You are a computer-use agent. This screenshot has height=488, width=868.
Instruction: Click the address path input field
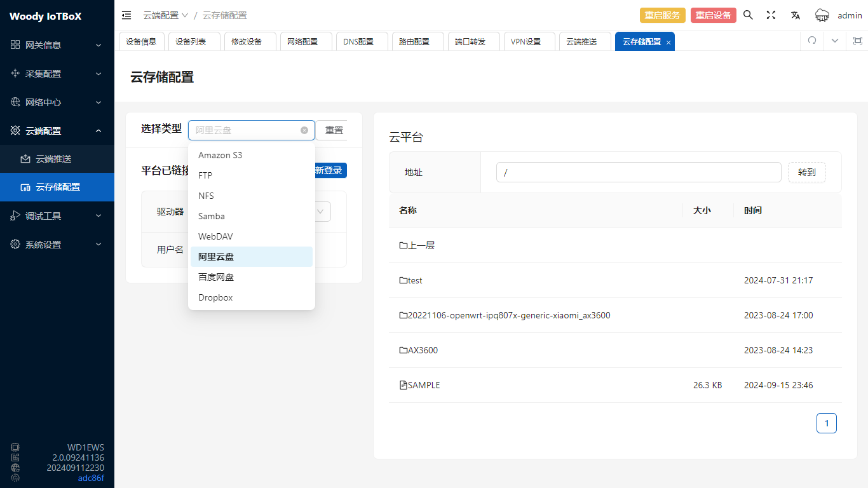pos(638,172)
